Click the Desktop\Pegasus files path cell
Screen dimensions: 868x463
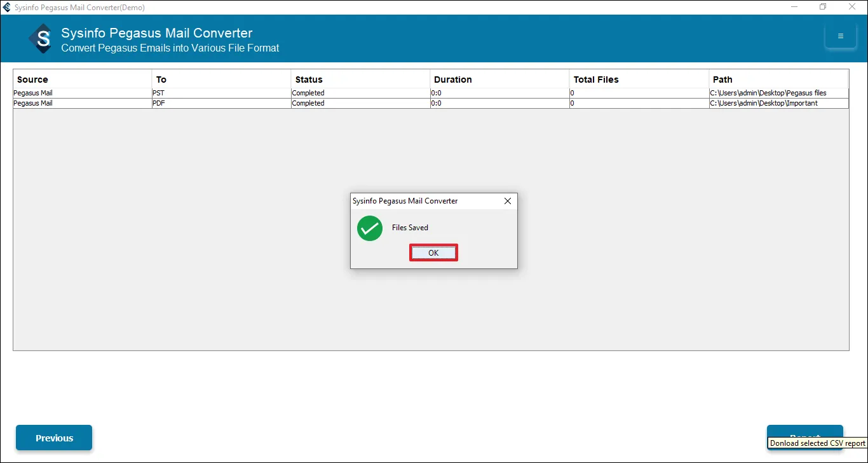pos(779,93)
